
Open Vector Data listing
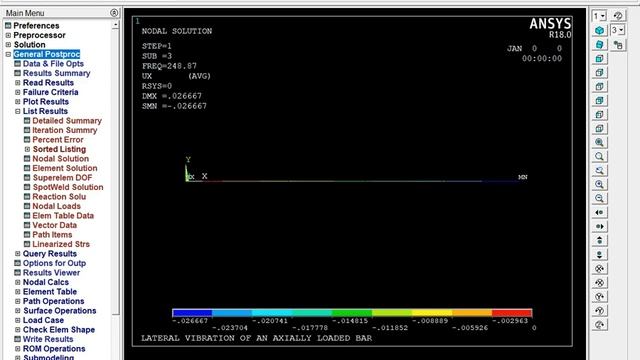click(54, 225)
